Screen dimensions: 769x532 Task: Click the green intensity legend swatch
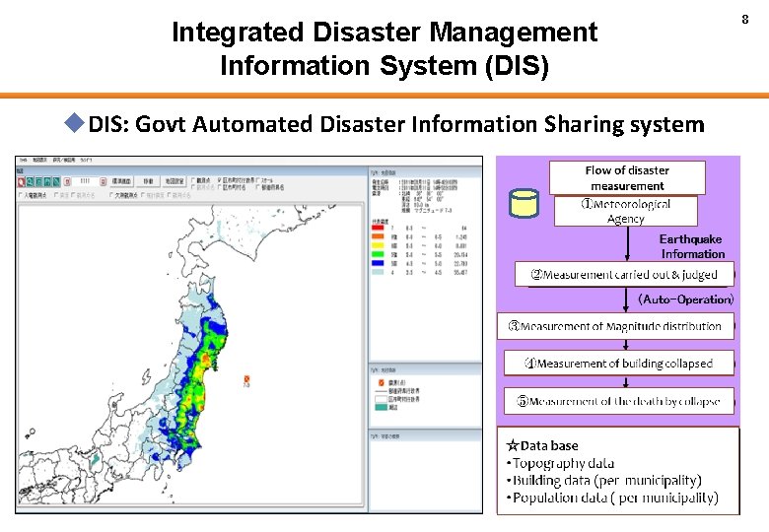pyautogui.click(x=378, y=254)
